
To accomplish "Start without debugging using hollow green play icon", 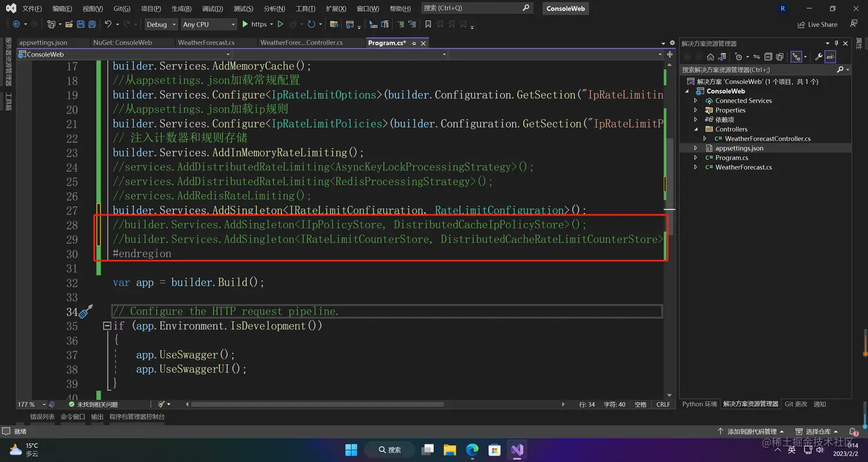I will point(280,24).
